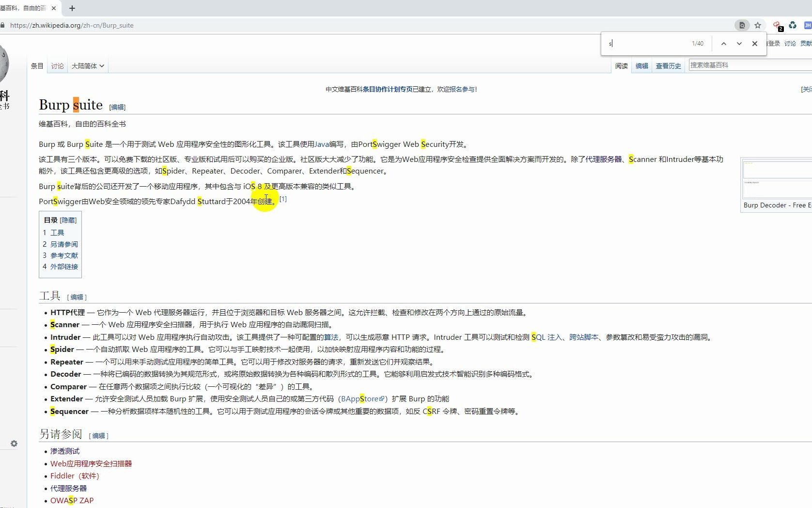The height and width of the screenshot is (508, 812).
Task: Click the Burp Decoder thumbnail image
Action: point(777,179)
